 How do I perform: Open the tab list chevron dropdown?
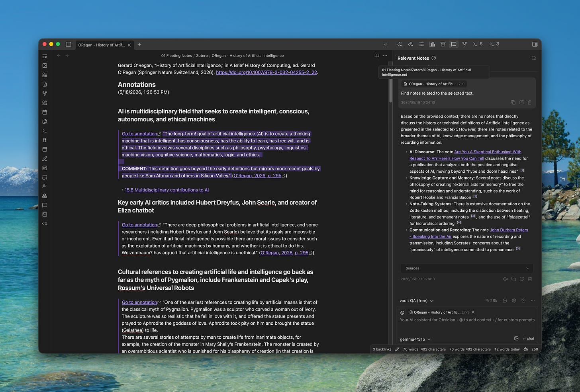point(385,45)
